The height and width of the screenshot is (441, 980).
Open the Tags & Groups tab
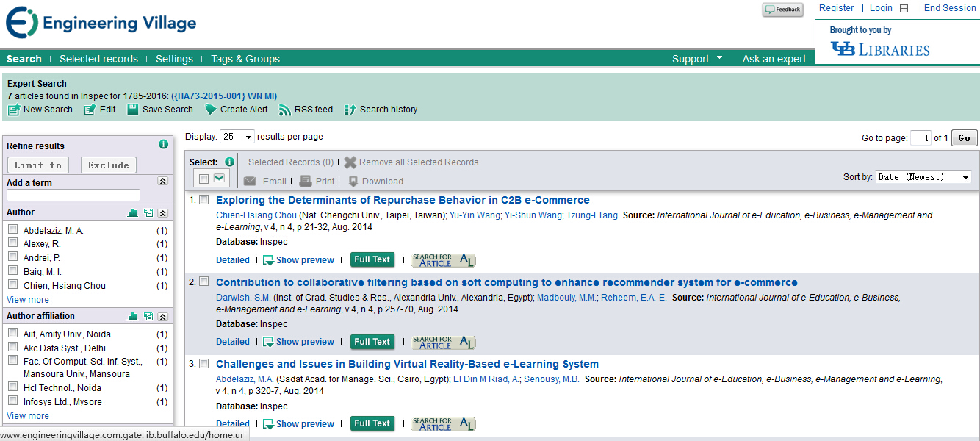pyautogui.click(x=245, y=59)
